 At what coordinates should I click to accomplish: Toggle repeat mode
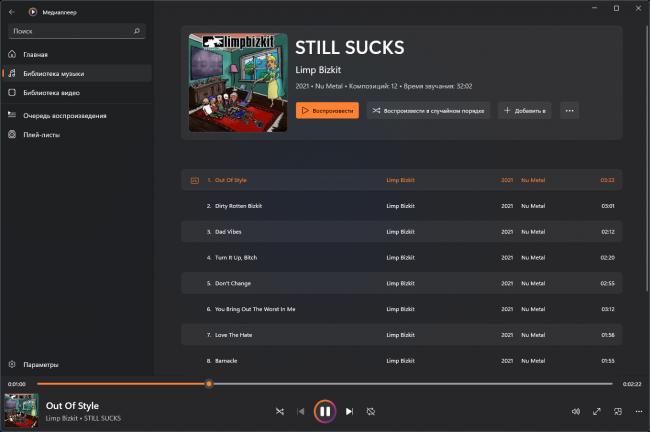(371, 411)
